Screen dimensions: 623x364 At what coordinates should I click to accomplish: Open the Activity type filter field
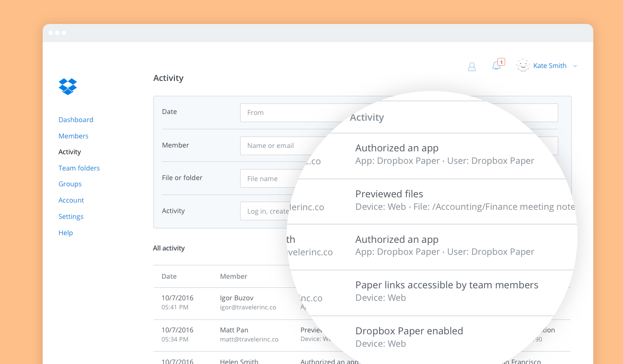266,211
